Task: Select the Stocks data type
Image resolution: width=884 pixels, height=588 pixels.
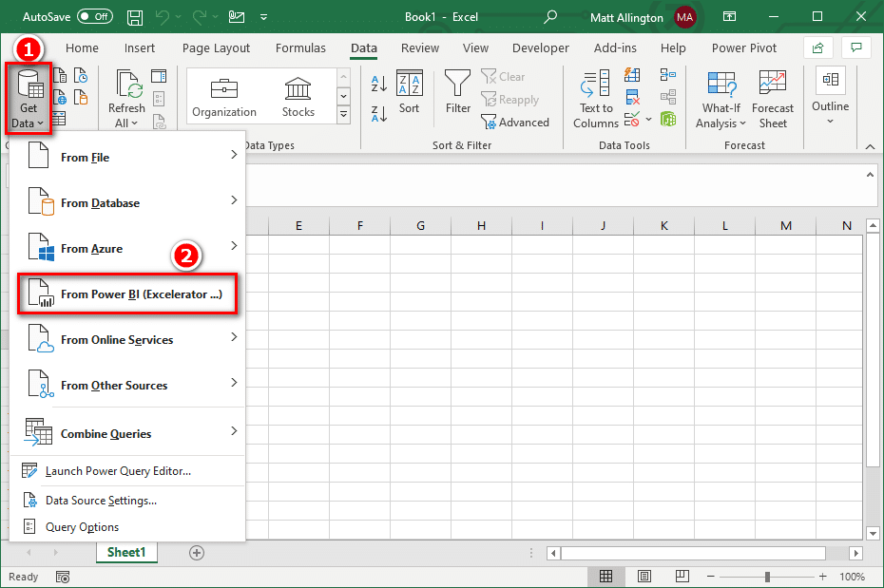Action: coord(298,98)
